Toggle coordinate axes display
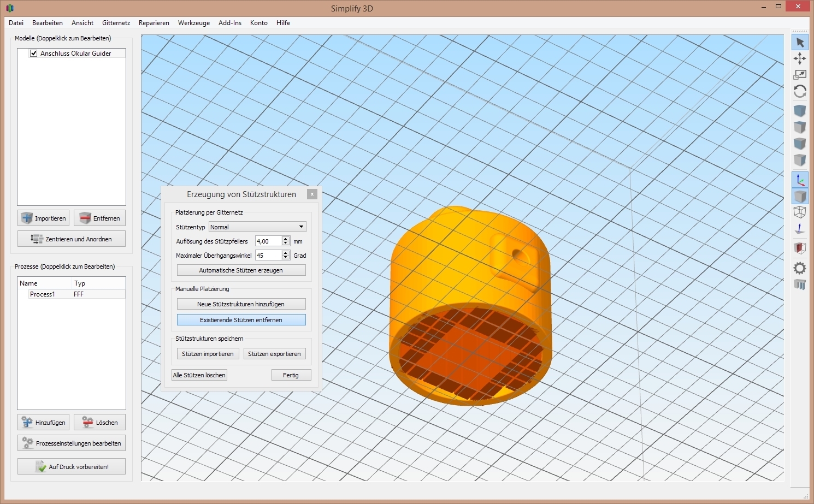 [x=800, y=180]
